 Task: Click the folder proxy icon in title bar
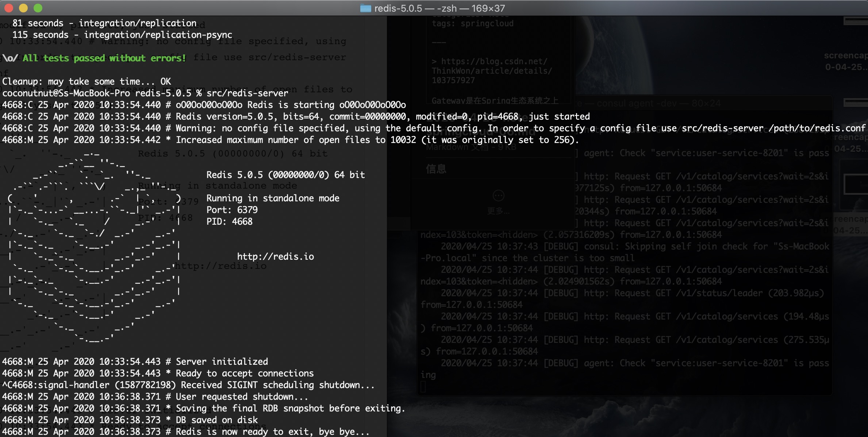click(365, 8)
